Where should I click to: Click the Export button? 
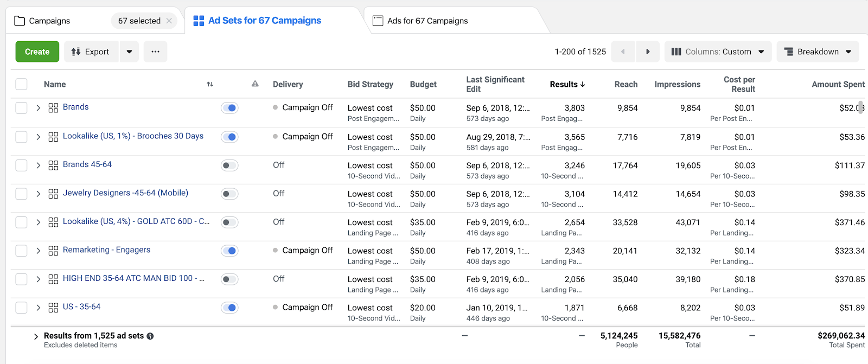tap(91, 52)
